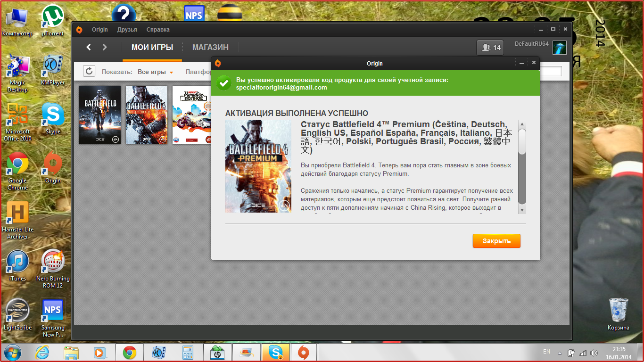The width and height of the screenshot is (644, 362).
Task: Open the Друзья menu
Action: 127,30
